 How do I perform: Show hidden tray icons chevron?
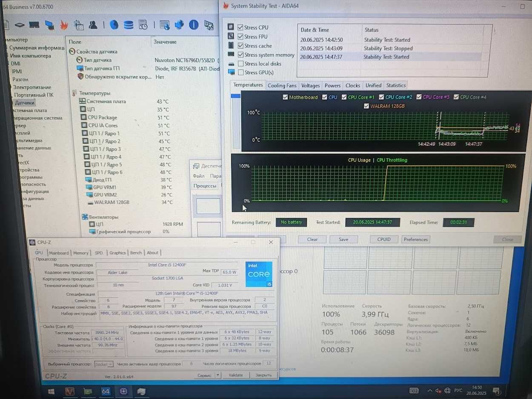click(429, 390)
